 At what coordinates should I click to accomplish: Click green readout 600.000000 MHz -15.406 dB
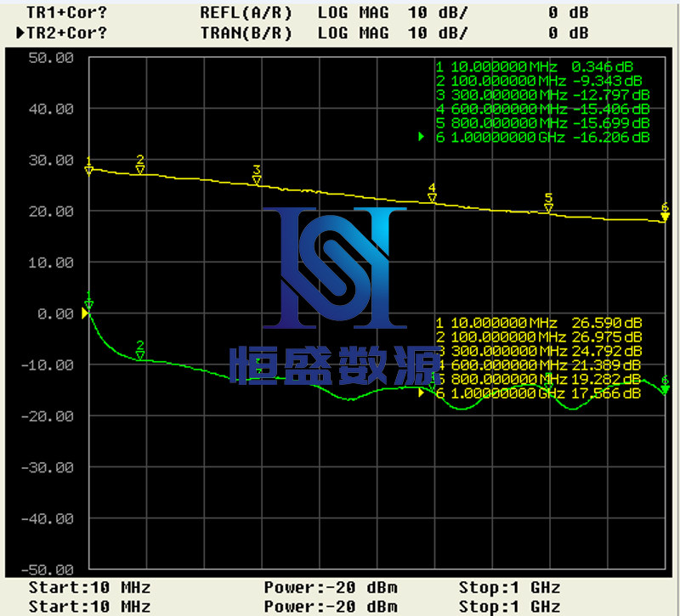pos(542,109)
